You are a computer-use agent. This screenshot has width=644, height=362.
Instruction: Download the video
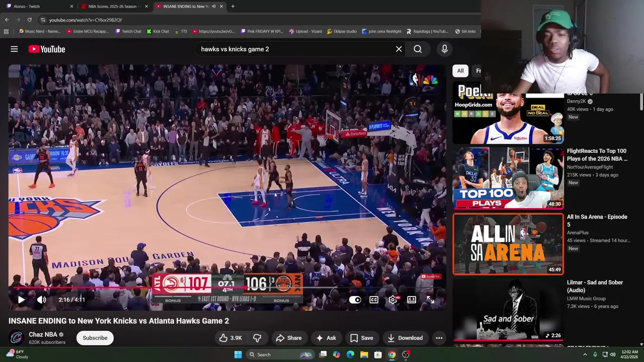click(405, 338)
